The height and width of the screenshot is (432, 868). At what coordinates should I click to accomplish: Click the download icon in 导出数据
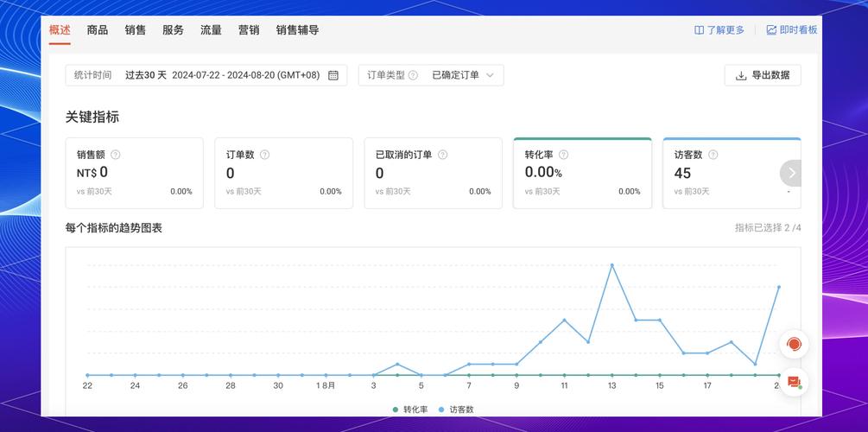pyautogui.click(x=741, y=75)
